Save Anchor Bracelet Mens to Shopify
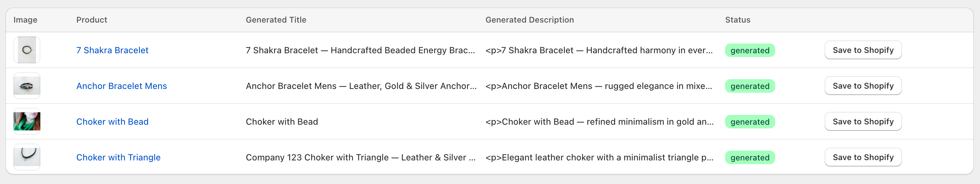This screenshot has height=184, width=980. pyautogui.click(x=863, y=86)
